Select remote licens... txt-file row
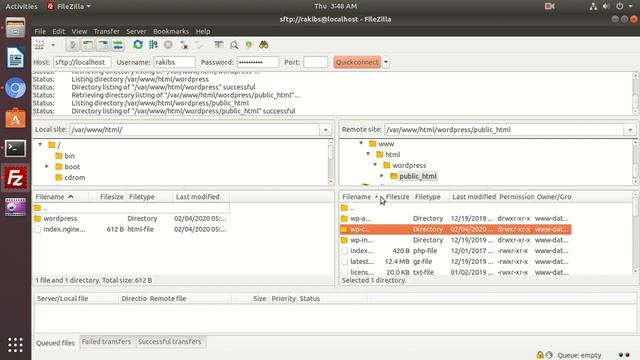Image resolution: width=640 pixels, height=360 pixels. tap(455, 272)
